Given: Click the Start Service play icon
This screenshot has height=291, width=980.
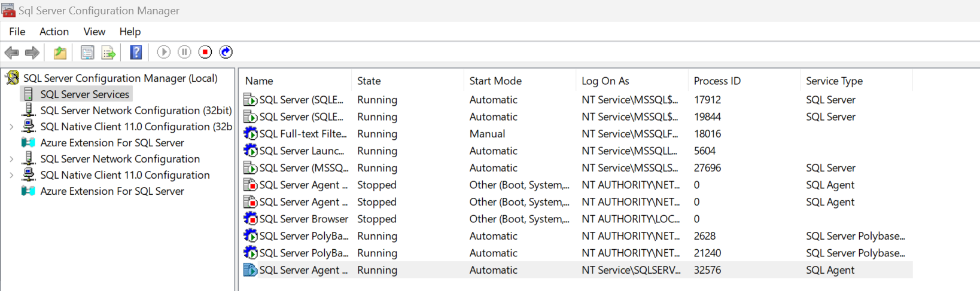Looking at the screenshot, I should point(163,52).
